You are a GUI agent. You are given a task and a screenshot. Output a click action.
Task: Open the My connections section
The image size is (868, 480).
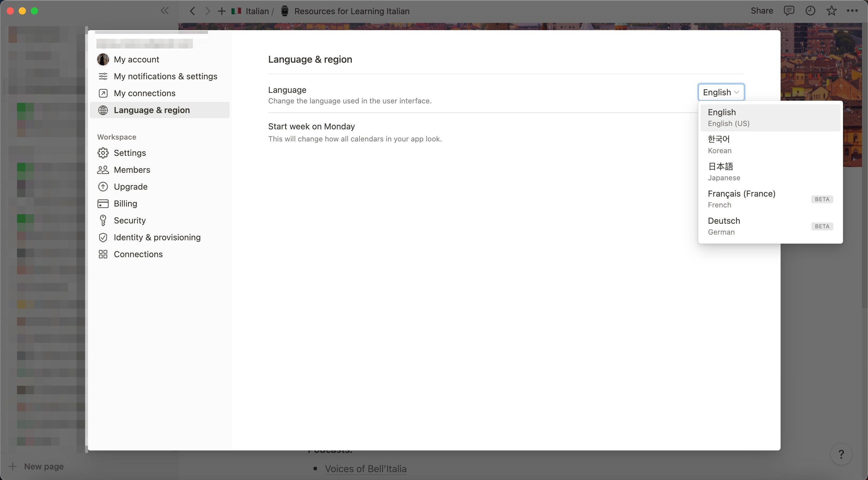coord(144,93)
